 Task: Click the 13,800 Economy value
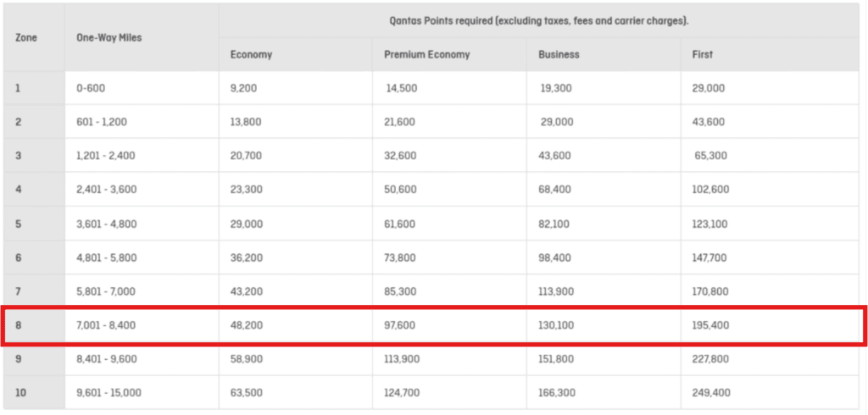(245, 122)
